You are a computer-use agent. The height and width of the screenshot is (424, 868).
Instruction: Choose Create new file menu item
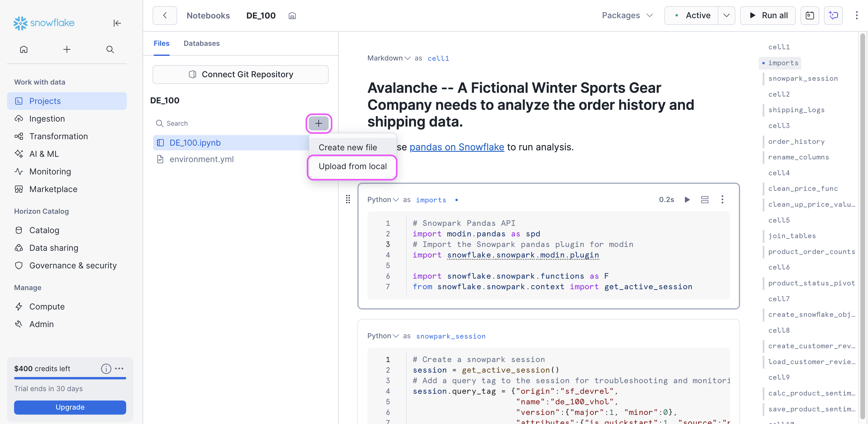(x=347, y=147)
